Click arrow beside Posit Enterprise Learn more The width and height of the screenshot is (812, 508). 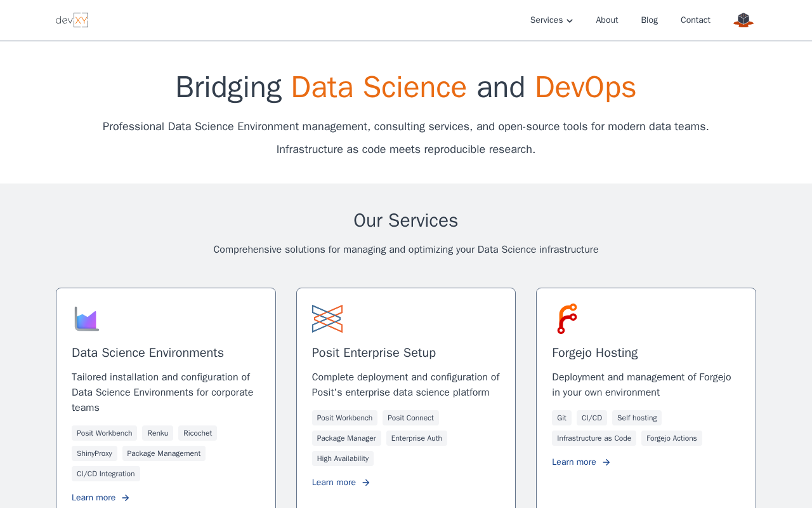(366, 483)
